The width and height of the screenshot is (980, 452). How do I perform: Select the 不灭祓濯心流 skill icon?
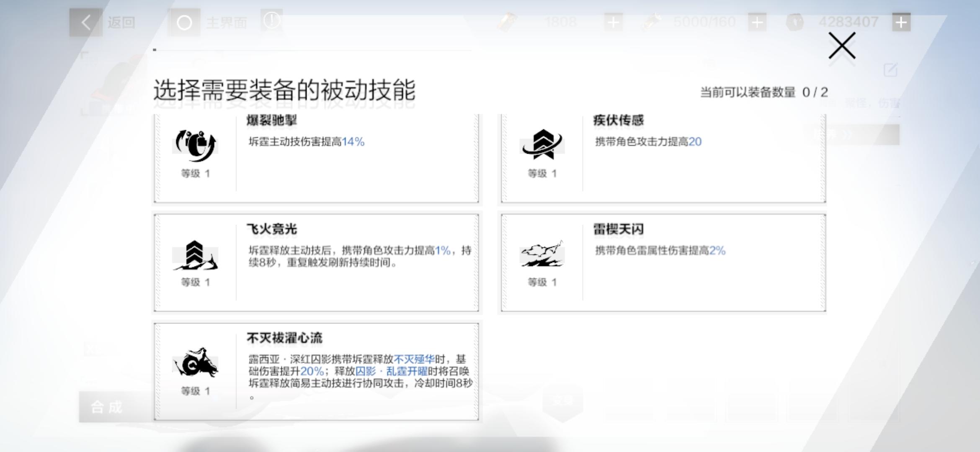pyautogui.click(x=195, y=363)
